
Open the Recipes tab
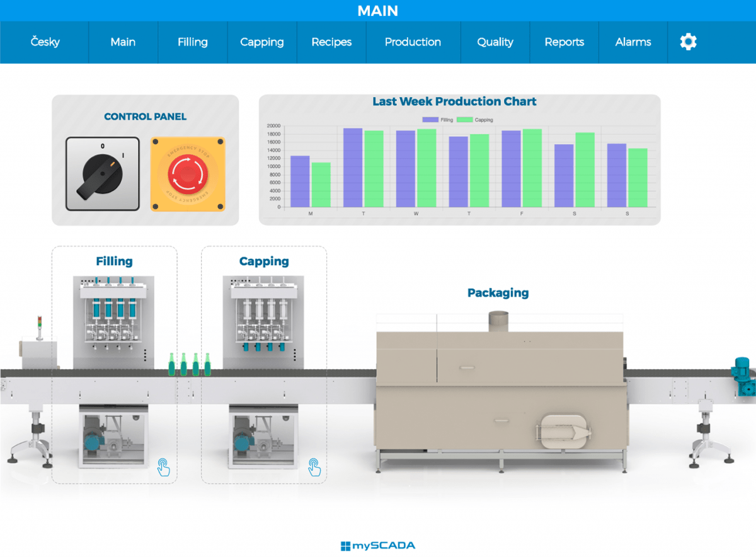[x=331, y=42]
